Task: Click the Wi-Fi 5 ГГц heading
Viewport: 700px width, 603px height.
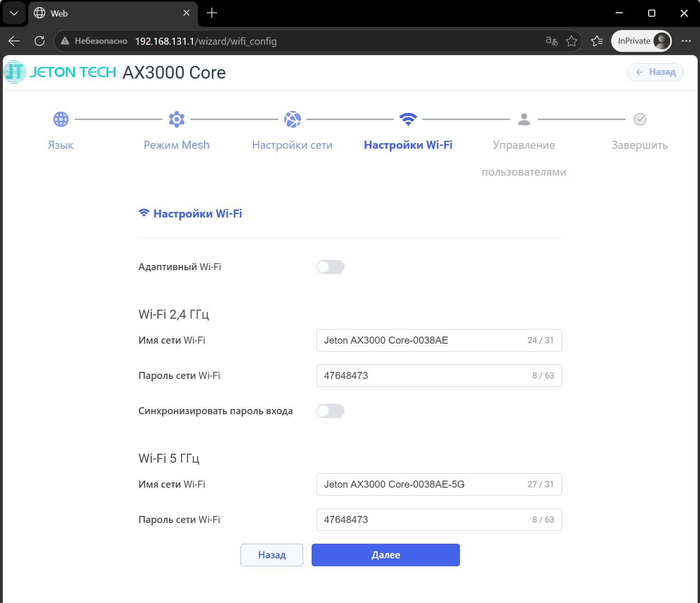Action: pyautogui.click(x=169, y=458)
